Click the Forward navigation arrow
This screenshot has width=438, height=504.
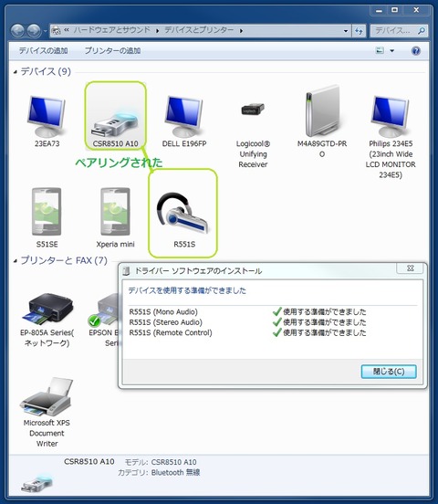pyautogui.click(x=34, y=31)
